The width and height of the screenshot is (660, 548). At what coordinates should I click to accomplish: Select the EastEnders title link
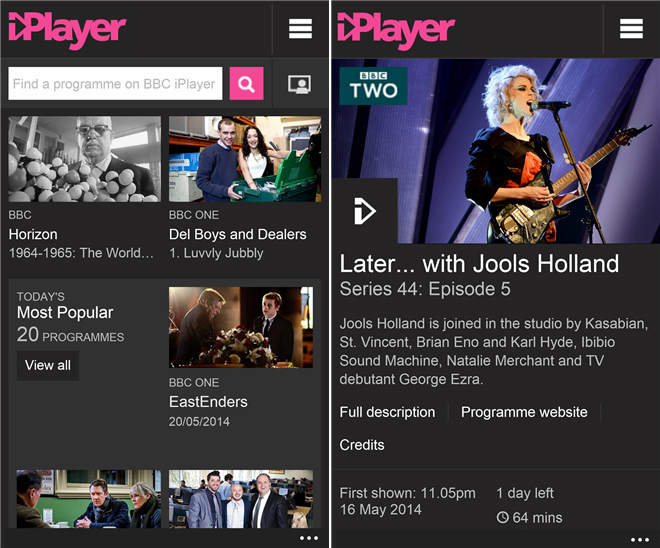click(208, 402)
